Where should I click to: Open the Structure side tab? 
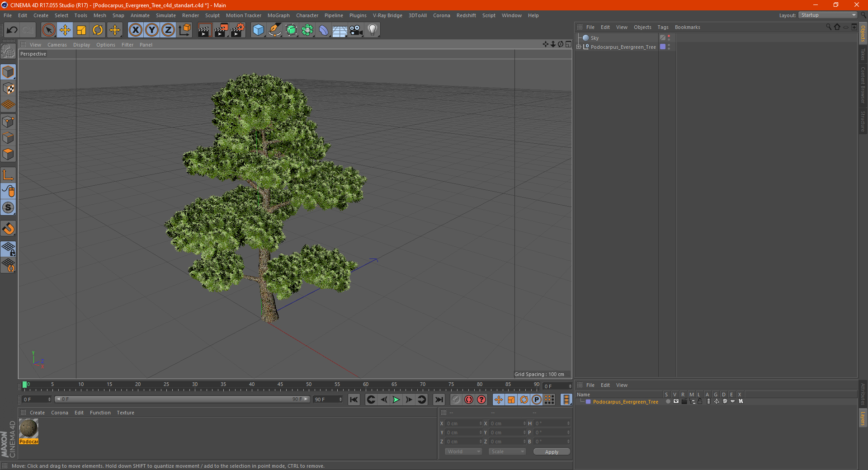863,121
